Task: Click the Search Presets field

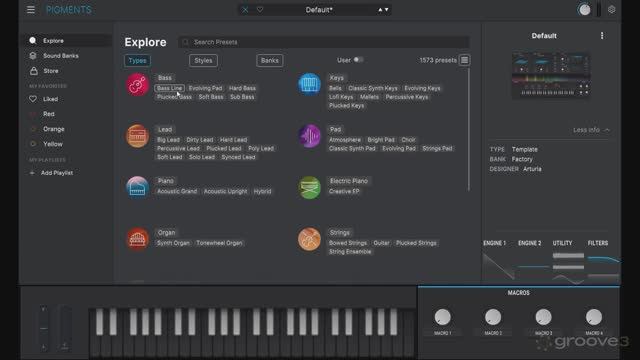Action: pos(323,42)
